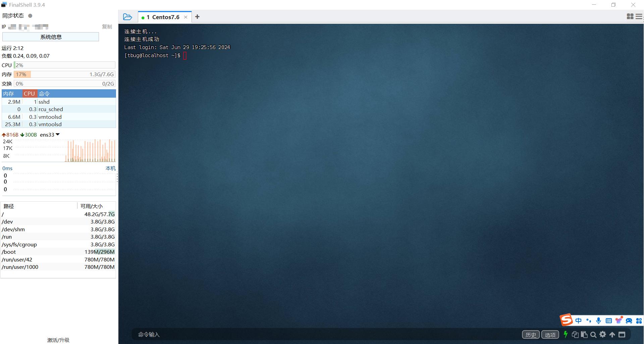644x344 pixels.
Task: Toggle Sogou Chinese/English input mode
Action: click(x=578, y=321)
